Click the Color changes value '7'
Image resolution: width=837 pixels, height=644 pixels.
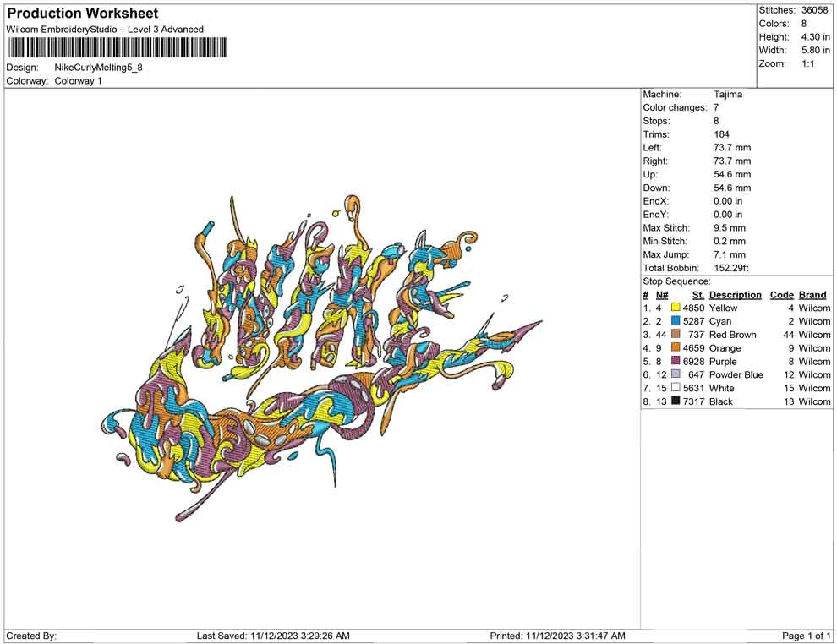[x=716, y=107]
